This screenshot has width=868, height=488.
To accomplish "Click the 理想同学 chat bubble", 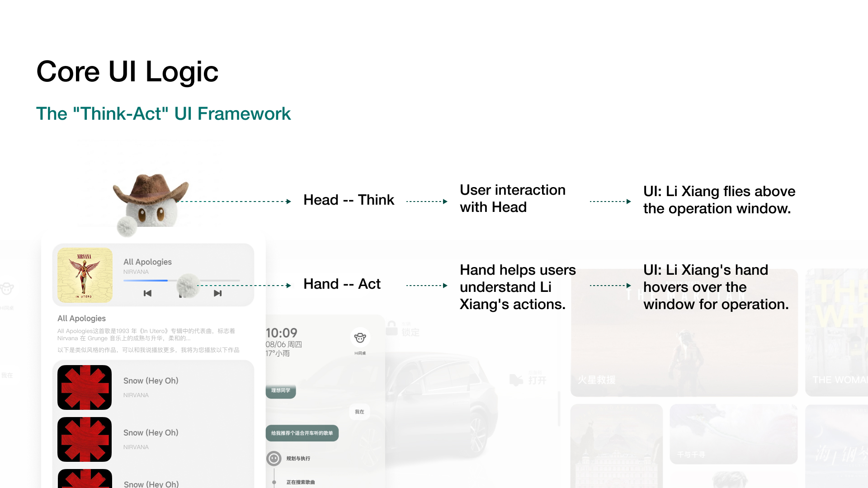I will tap(281, 390).
